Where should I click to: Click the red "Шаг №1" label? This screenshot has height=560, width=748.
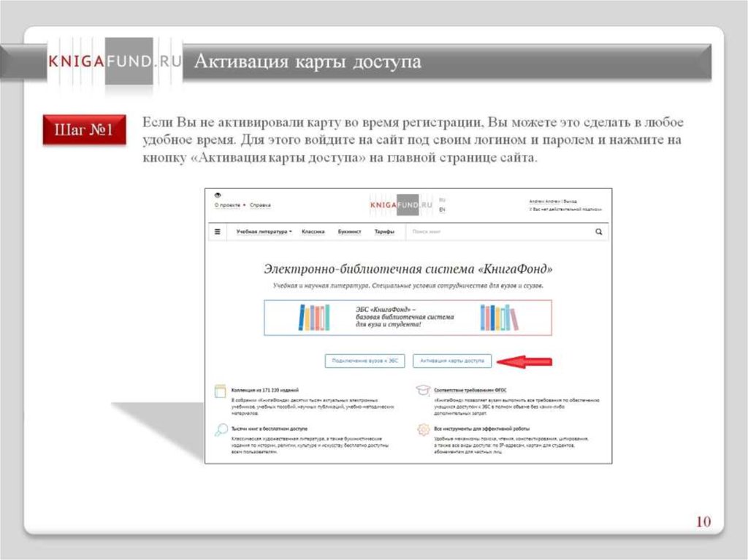tap(85, 130)
